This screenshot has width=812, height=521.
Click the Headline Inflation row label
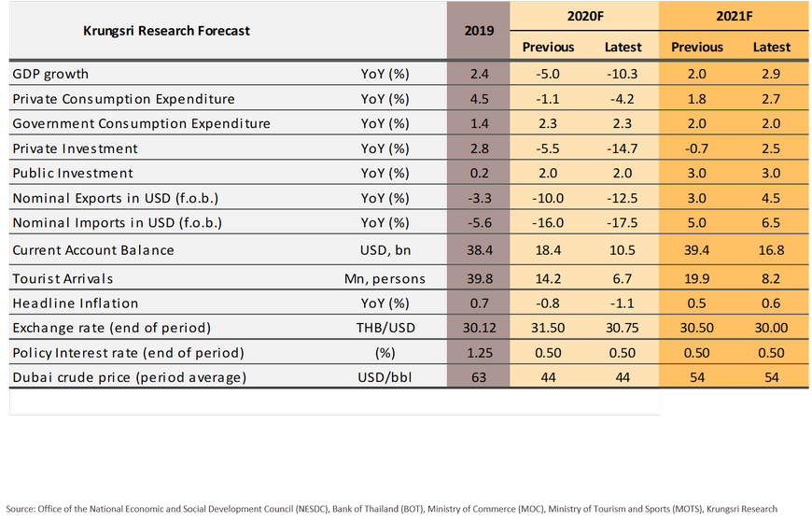click(76, 303)
